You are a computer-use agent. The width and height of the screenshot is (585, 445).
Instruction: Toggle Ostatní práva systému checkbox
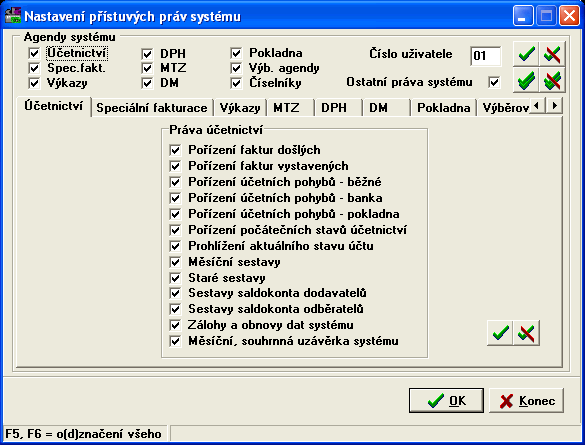tap(494, 82)
